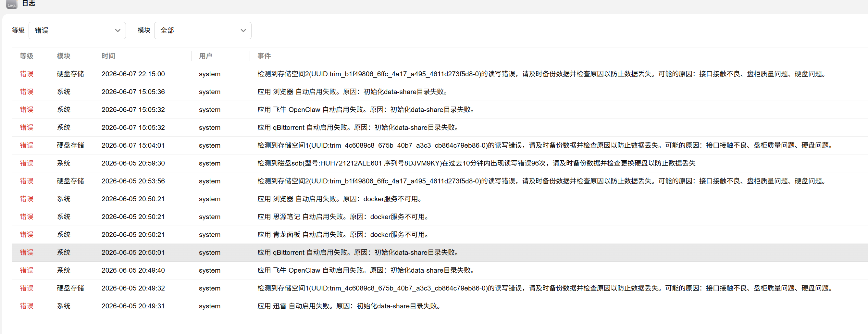Click the 日志 window title text
The width and height of the screenshot is (868, 334).
click(29, 3)
